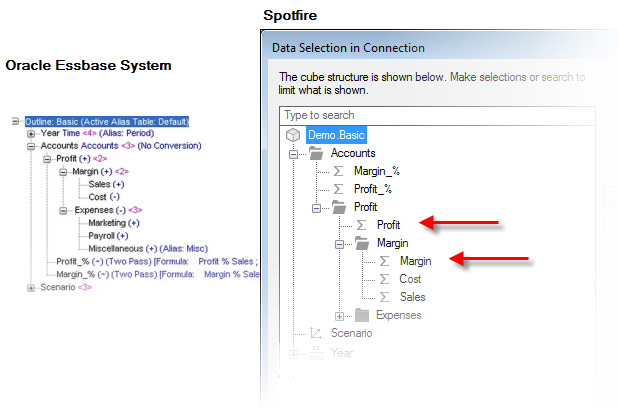Select Cost (-) in Essbase outline
618x408 pixels.
point(104,197)
